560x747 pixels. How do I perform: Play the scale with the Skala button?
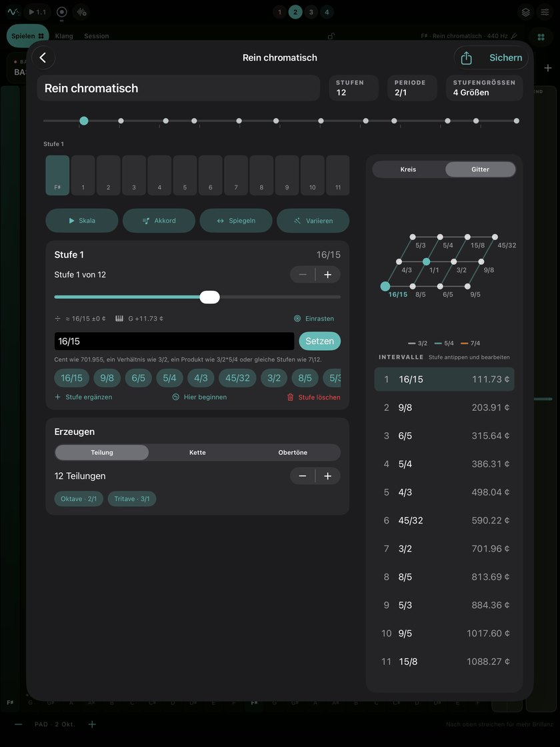[x=82, y=221]
